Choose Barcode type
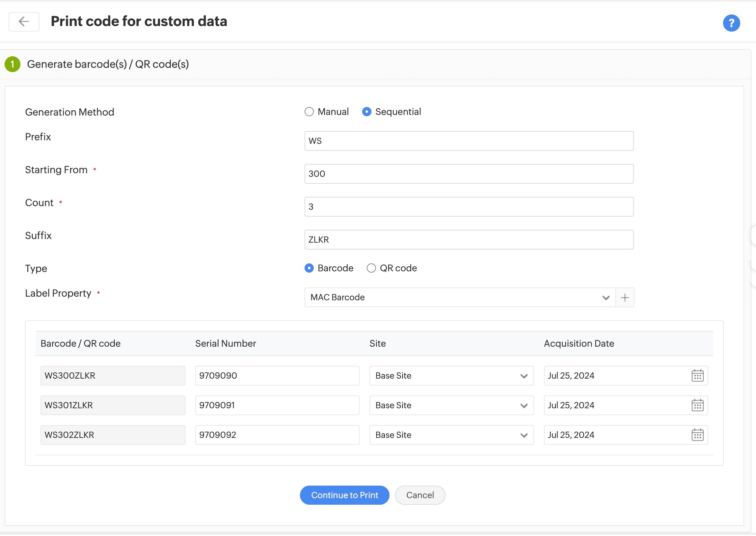756x536 pixels. 309,268
